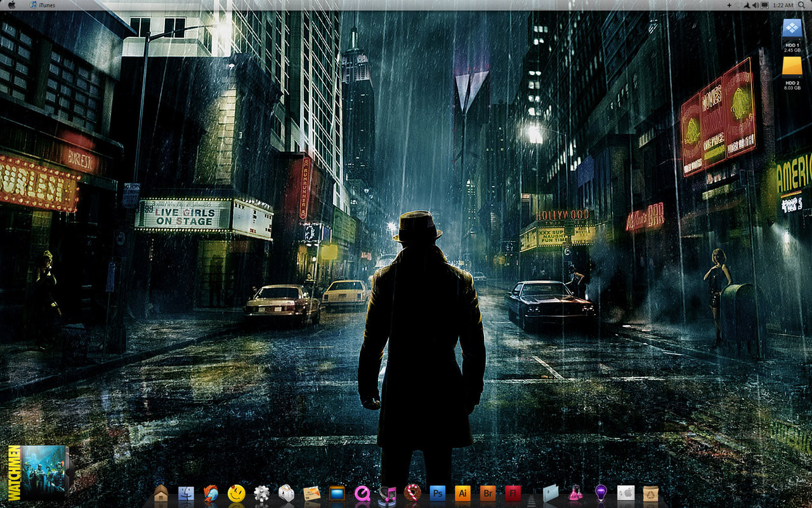Click the pink flask dock icon
The width and height of the screenshot is (812, 508).
pos(576,493)
